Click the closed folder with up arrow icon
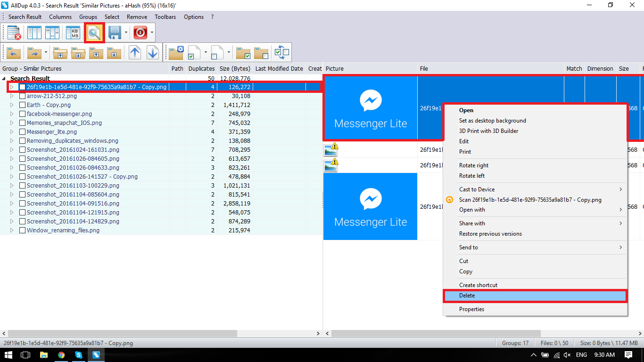The width and height of the screenshot is (644, 362). (96, 52)
